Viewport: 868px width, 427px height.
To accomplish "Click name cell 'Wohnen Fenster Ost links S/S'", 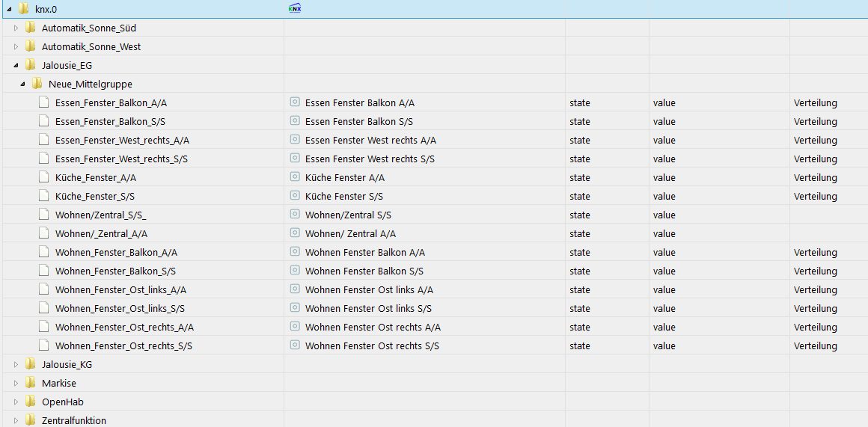I will point(369,309).
